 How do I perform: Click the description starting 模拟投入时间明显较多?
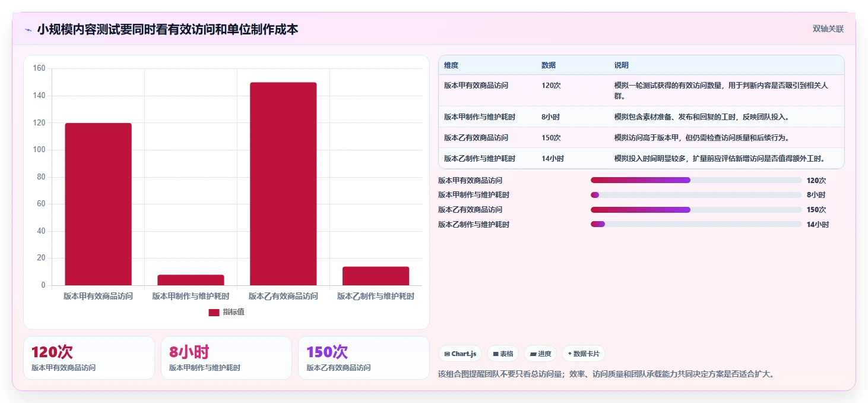[721, 159]
